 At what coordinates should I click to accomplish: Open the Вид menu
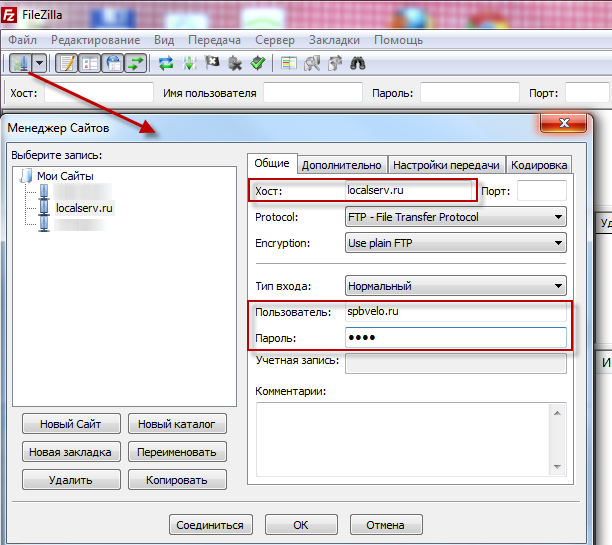pos(164,40)
